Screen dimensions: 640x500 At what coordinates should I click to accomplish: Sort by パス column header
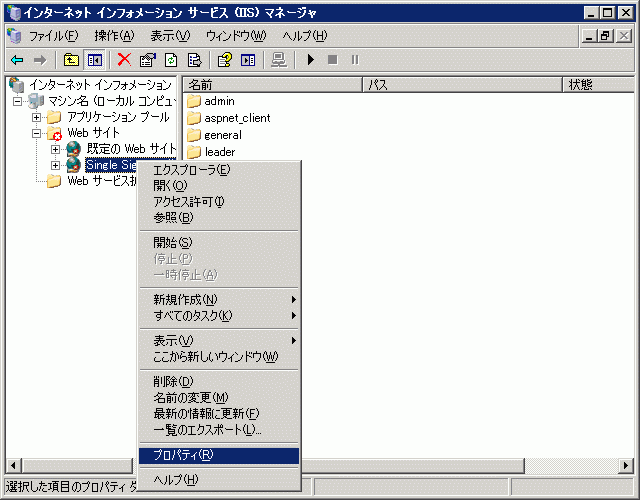(463, 85)
